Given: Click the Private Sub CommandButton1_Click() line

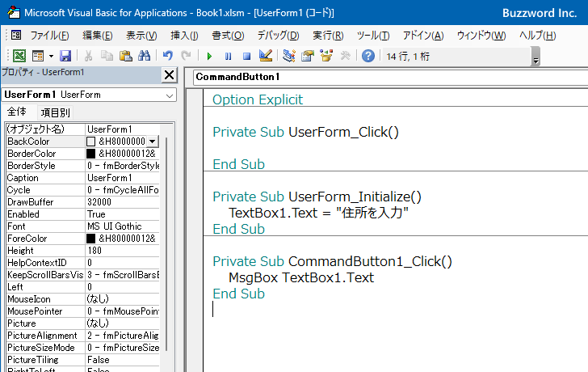Looking at the screenshot, I should click(332, 262).
